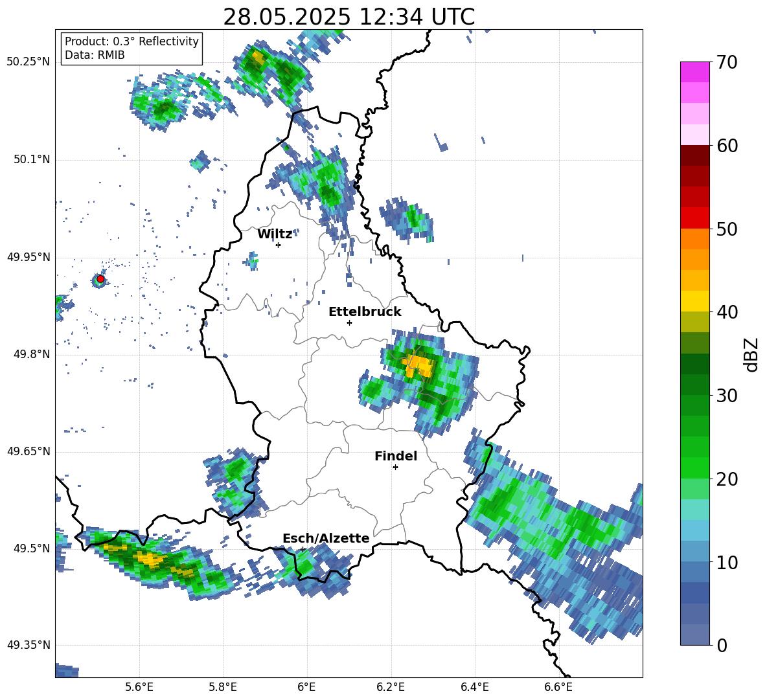Click the cross marker under Wiltz
Image resolution: width=767 pixels, height=700 pixels.
(279, 245)
